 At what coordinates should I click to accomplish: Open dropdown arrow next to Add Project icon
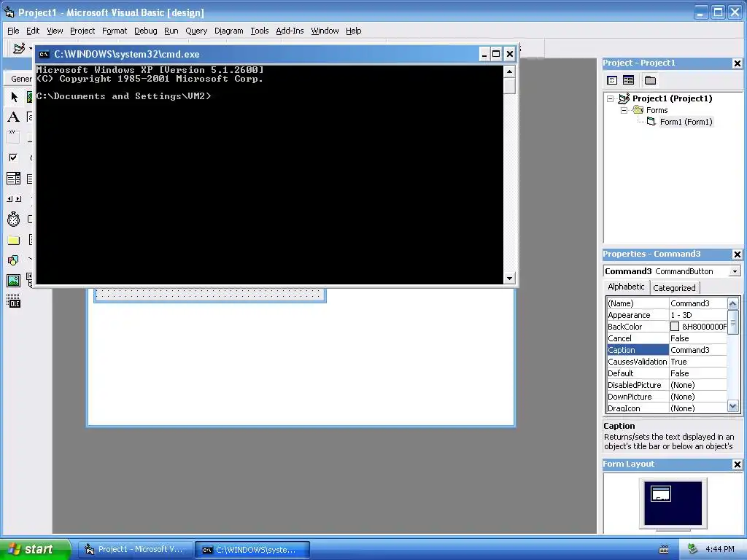(x=31, y=48)
